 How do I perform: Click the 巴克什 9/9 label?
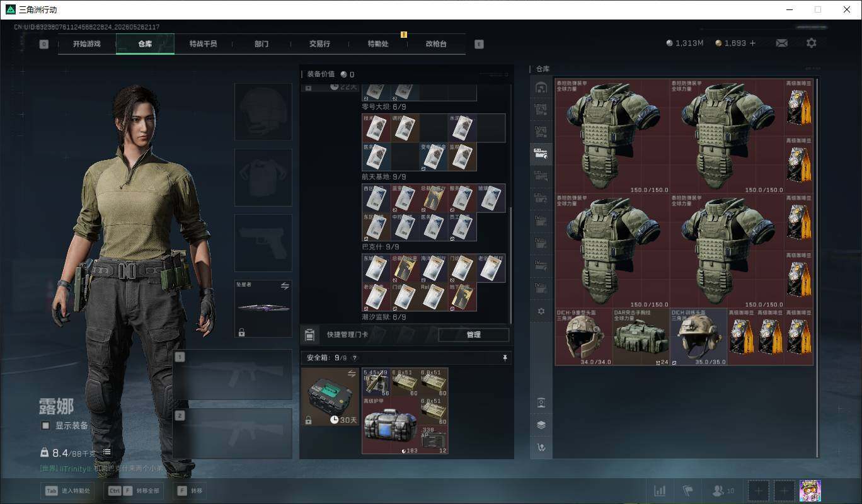coord(380,247)
